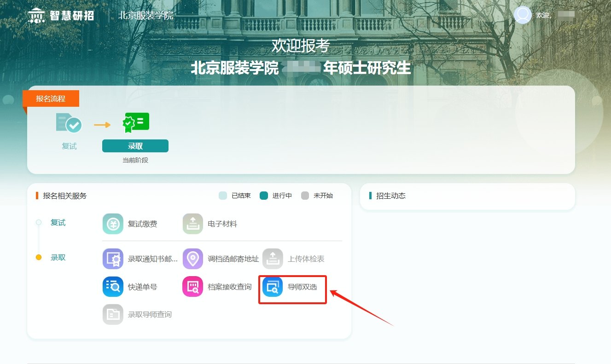Click the hollow dot beside 复试 timeline
This screenshot has height=364, width=611.
coord(39,223)
